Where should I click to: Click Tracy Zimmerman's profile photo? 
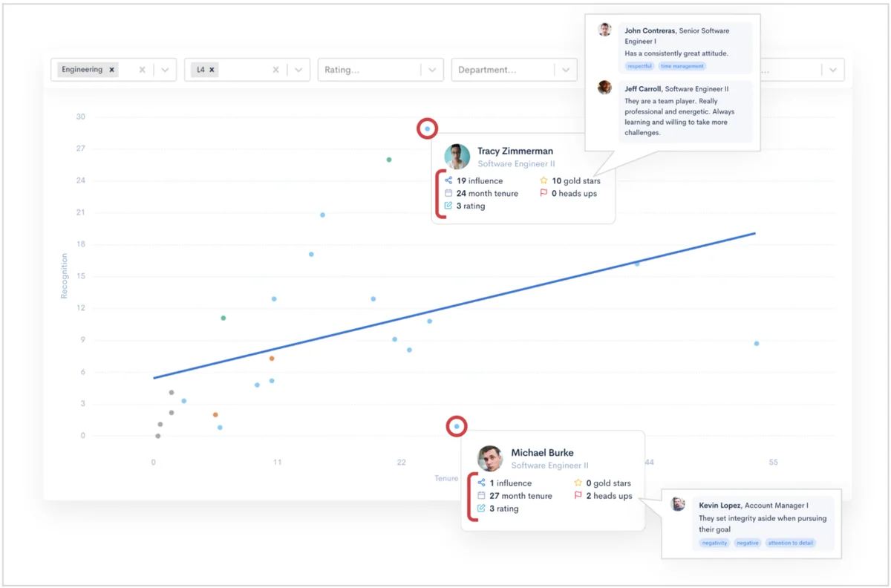point(457,157)
